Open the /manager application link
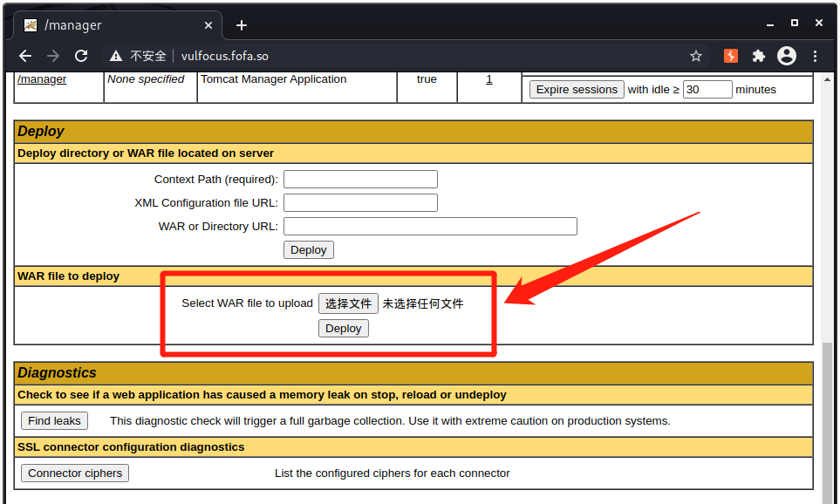The height and width of the screenshot is (504, 840). click(41, 78)
